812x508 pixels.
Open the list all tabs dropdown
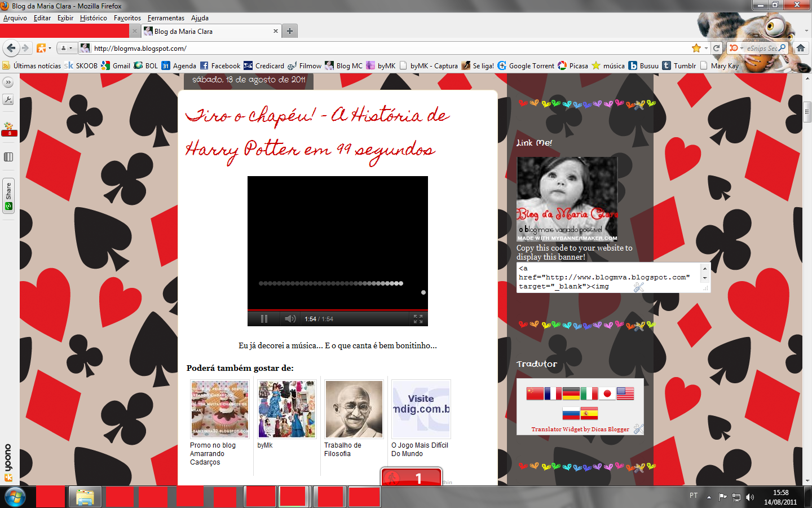pos(806,31)
